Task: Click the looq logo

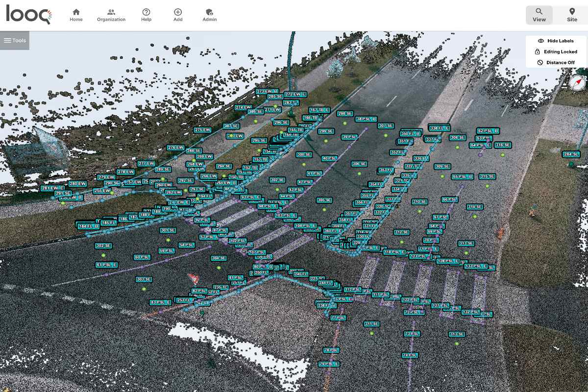Action: 28,15
